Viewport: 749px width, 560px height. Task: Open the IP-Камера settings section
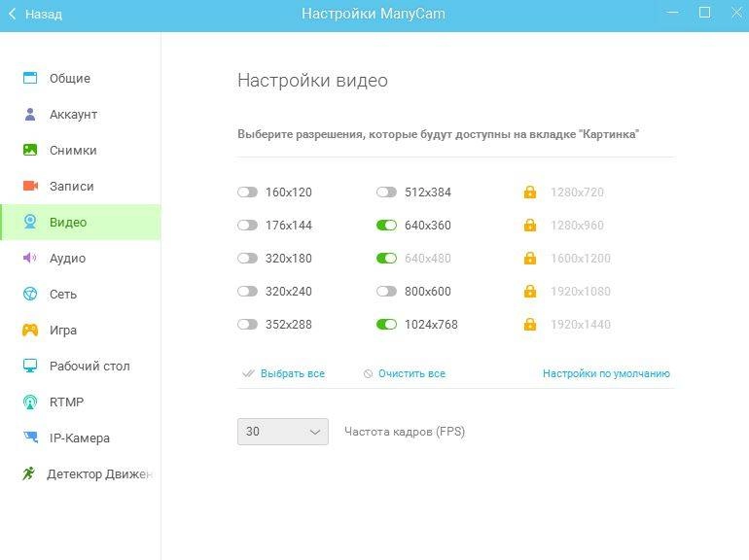(80, 437)
